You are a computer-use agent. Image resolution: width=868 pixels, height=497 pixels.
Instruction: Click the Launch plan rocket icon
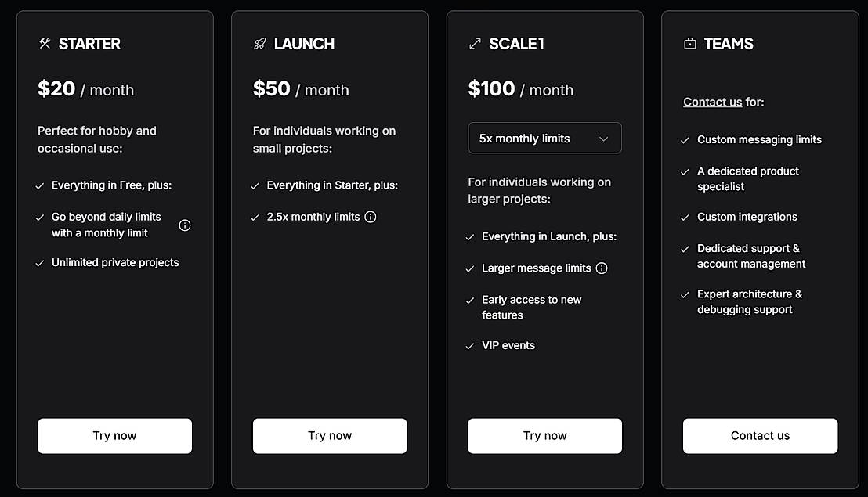[260, 44]
